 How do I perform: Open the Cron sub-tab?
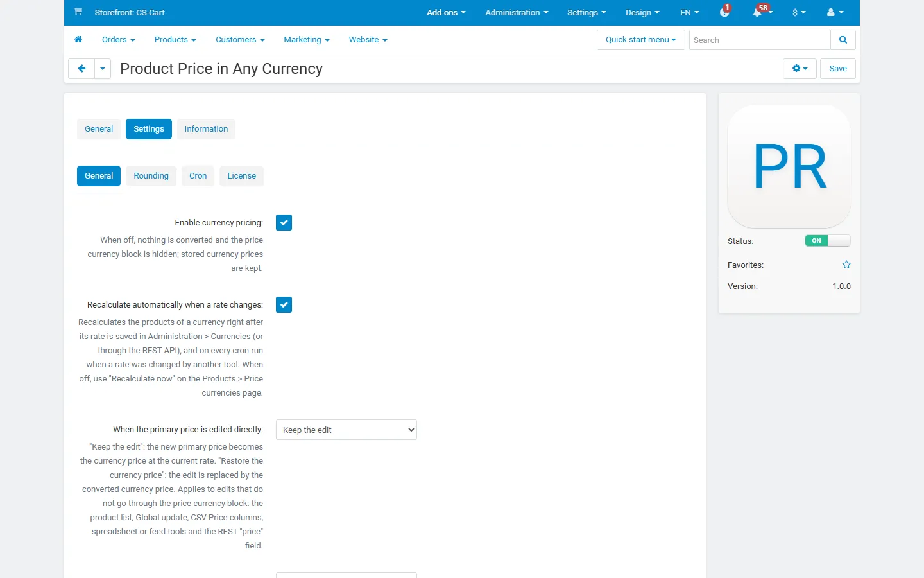coord(198,176)
